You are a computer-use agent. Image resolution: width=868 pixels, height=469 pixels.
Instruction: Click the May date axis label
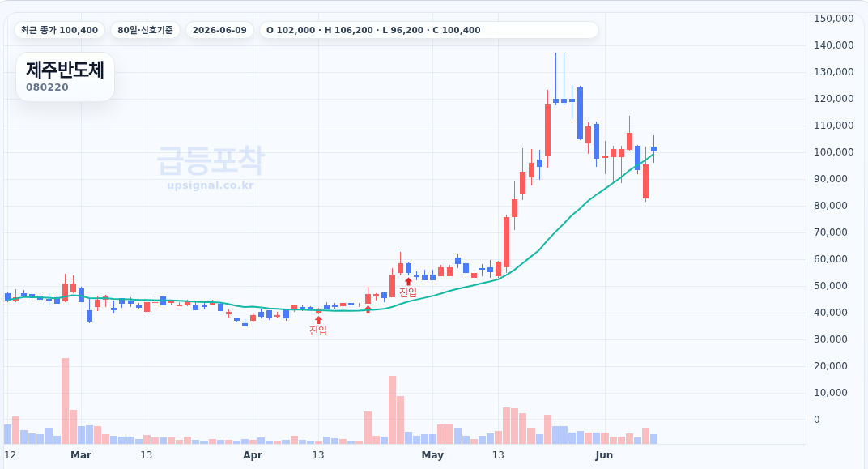[x=432, y=455]
